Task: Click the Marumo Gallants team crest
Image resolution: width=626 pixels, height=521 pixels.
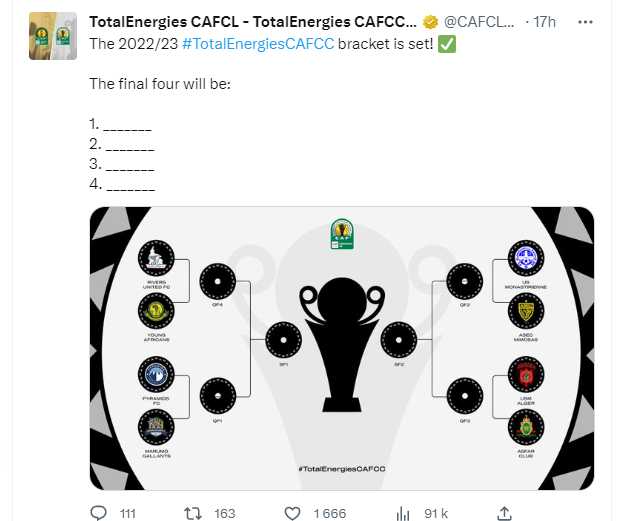Action: pos(155,431)
